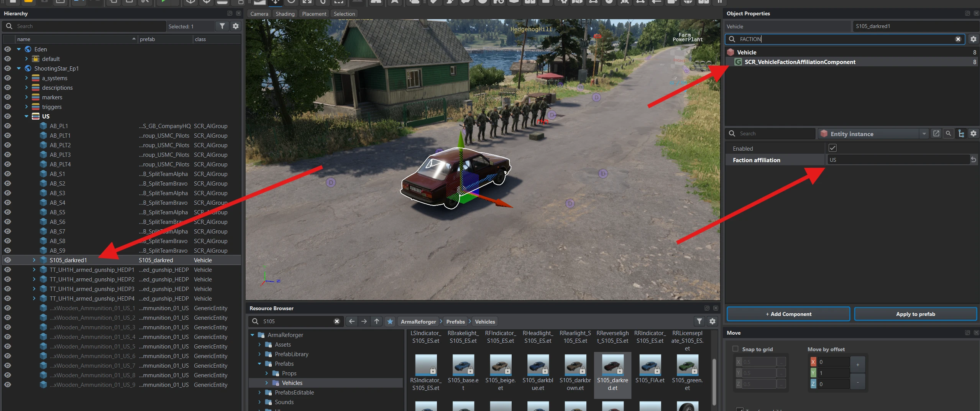This screenshot has width=980, height=411.
Task: Hide the triggers layer
Action: (7, 107)
